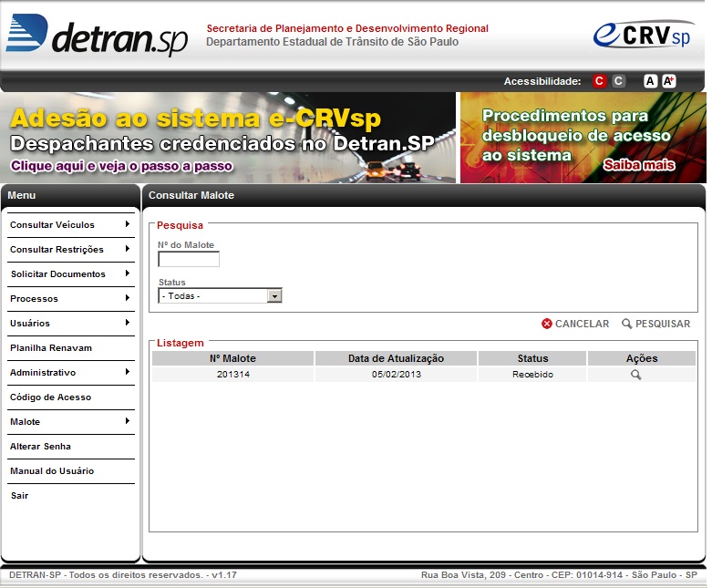Enable red high-contrast accessibility mode
The image size is (712, 588).
pyautogui.click(x=599, y=81)
